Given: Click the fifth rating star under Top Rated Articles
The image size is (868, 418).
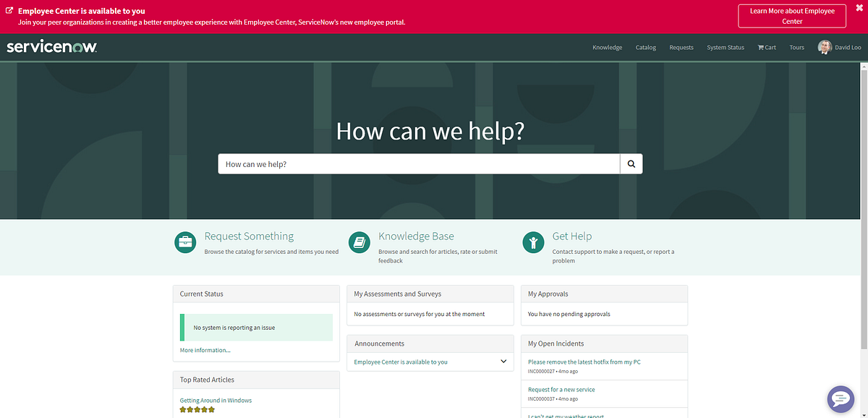Looking at the screenshot, I should coord(211,409).
